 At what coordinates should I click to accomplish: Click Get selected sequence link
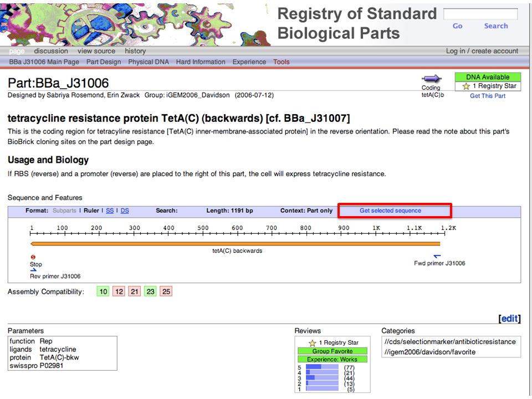pyautogui.click(x=390, y=211)
